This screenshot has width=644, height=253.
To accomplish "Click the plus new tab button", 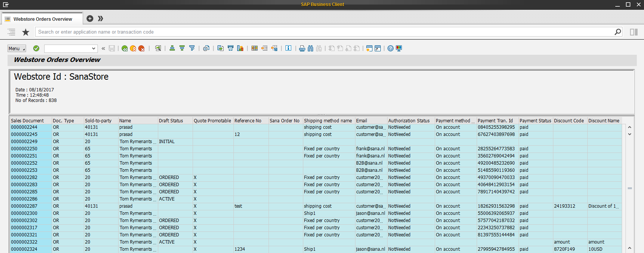I will [90, 19].
